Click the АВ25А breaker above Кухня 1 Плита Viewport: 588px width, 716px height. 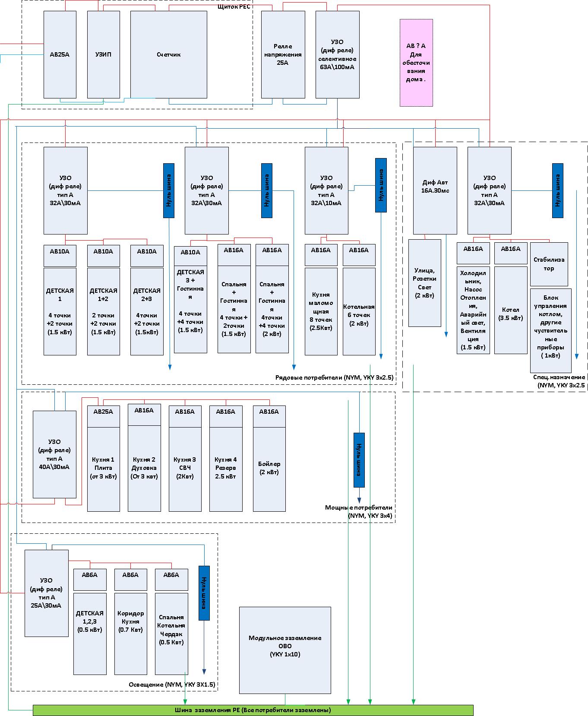pyautogui.click(x=104, y=416)
